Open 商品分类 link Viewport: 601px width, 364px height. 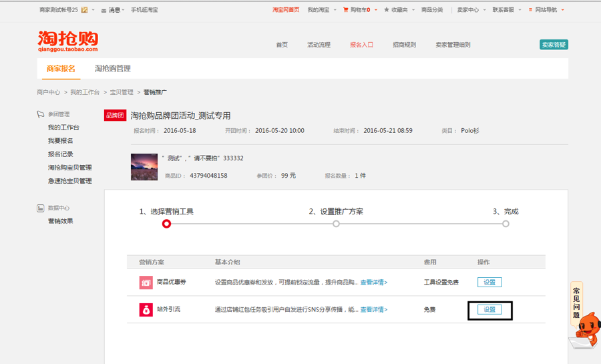(432, 10)
